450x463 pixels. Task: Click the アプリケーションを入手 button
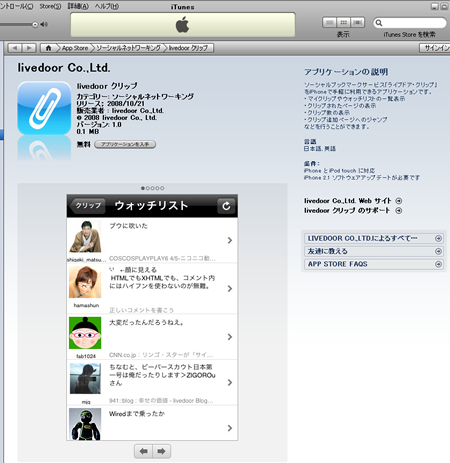point(125,144)
